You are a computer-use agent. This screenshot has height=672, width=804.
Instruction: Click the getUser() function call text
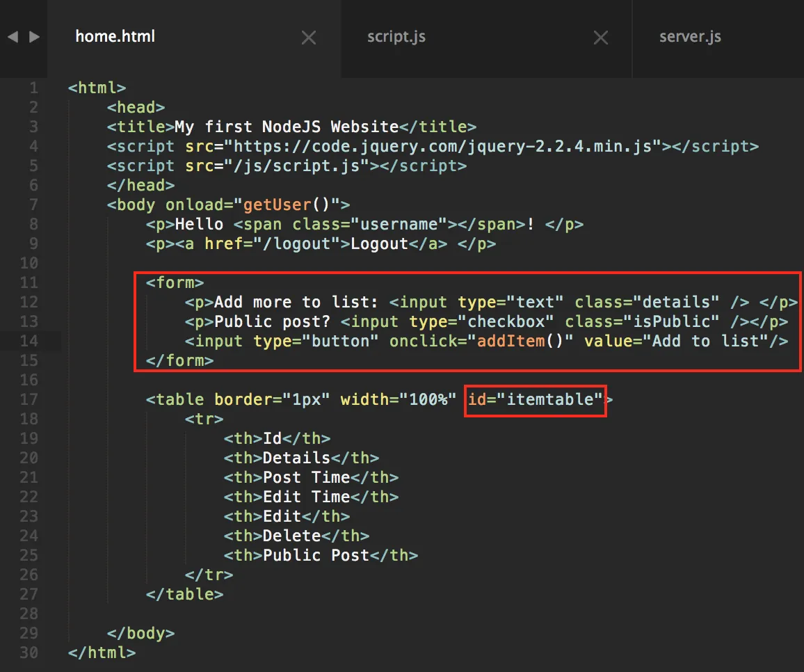286,205
